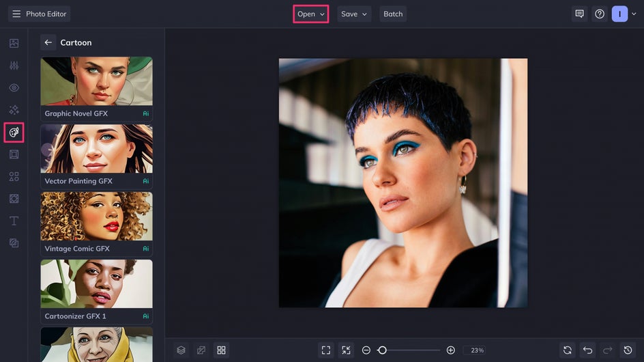Screen dimensions: 644x362
Task: Open the Text tool icon
Action: [14, 221]
